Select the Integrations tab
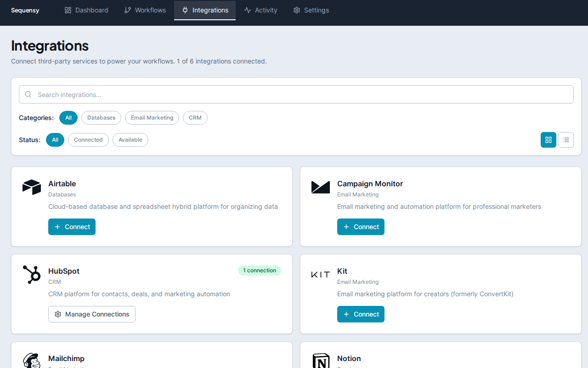Screen dimensions: 588x368 (205, 10)
